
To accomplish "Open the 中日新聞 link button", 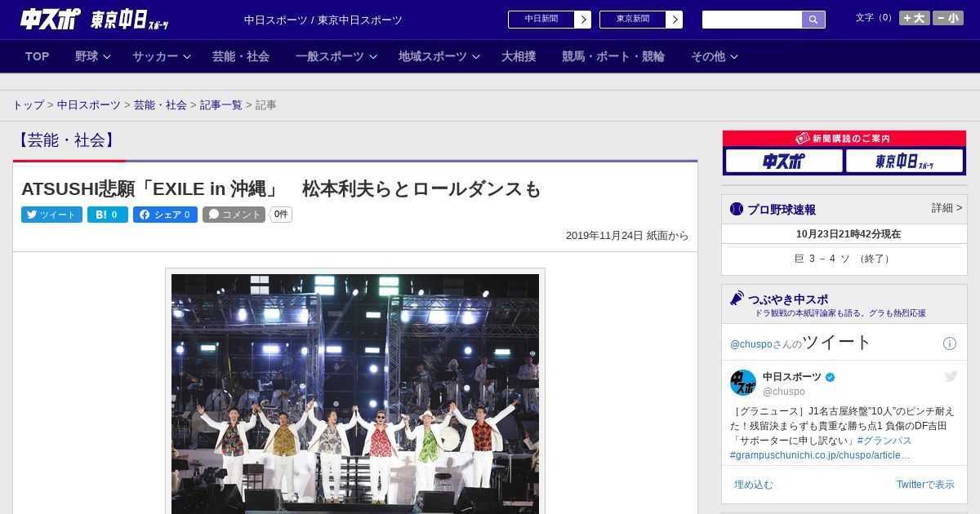I will 541,20.
